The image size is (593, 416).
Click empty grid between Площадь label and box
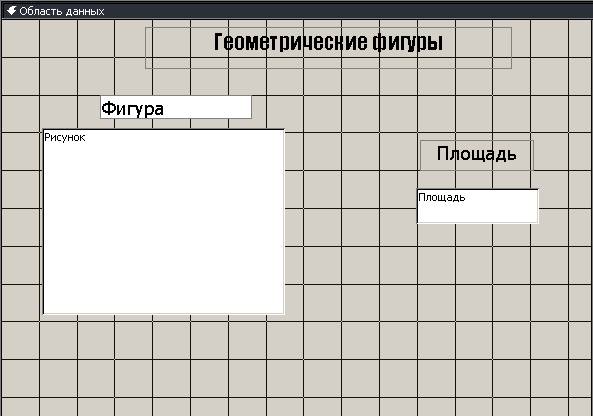(x=477, y=179)
